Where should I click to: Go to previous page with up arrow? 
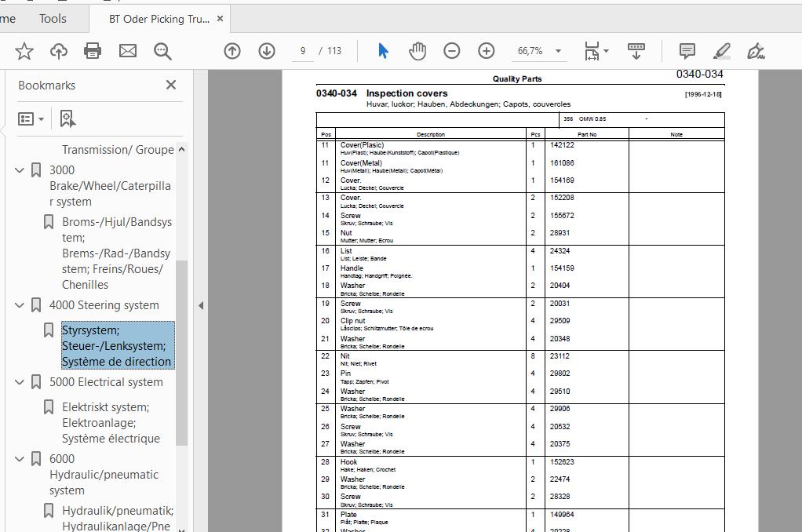(232, 51)
